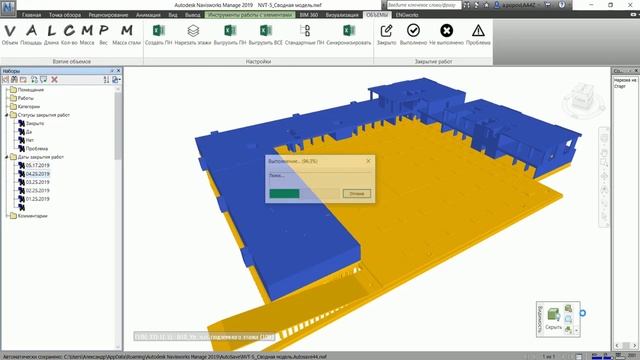
Task: Click the favorites star icon in title bar
Action: (x=486, y=5)
